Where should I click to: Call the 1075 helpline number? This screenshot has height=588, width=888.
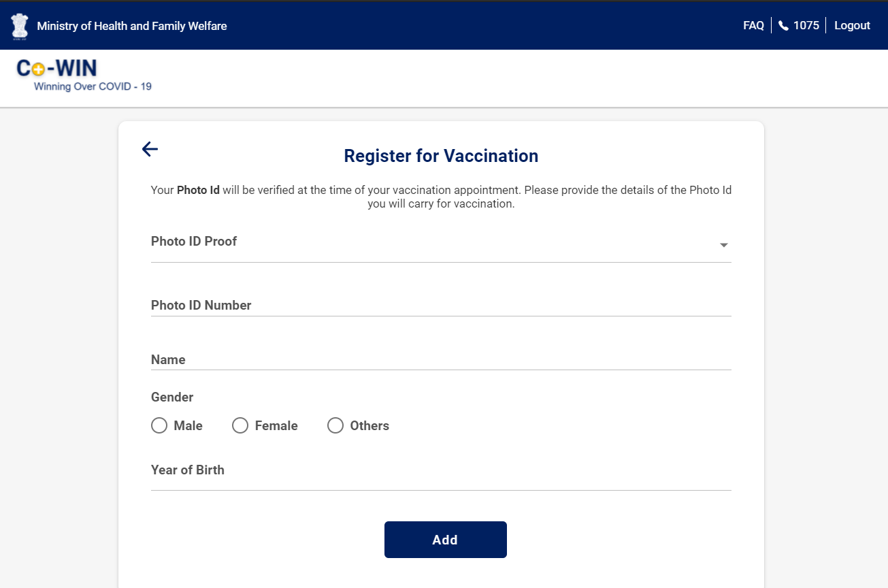click(x=806, y=26)
